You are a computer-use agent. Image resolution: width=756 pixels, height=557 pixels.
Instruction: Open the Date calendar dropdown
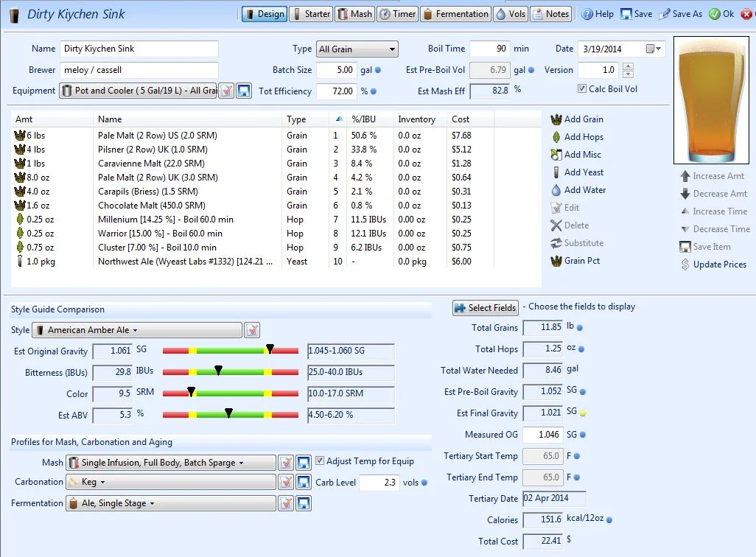click(x=654, y=49)
